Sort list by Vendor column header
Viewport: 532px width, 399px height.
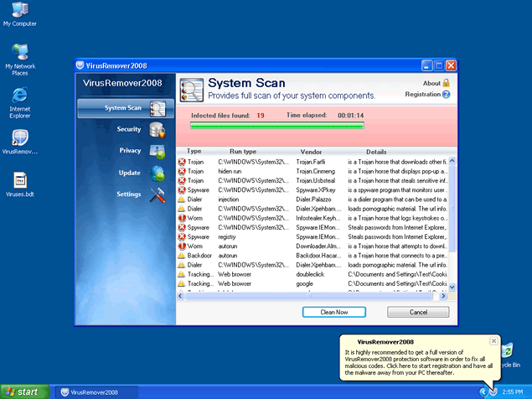pyautogui.click(x=311, y=152)
